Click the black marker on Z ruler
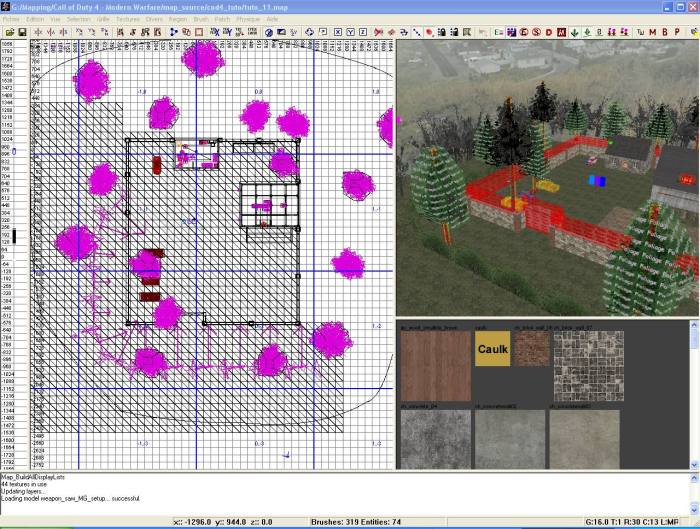Image resolution: width=700 pixels, height=529 pixels. point(14,236)
